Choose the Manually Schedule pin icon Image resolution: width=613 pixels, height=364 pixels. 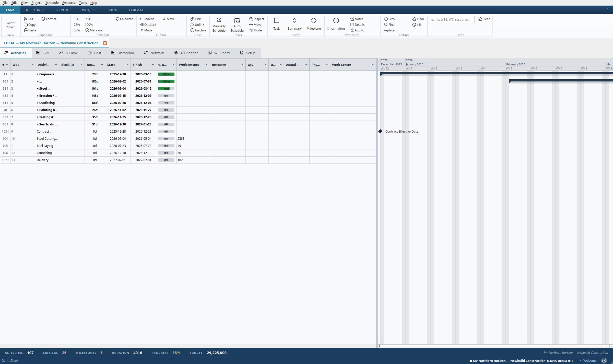(x=219, y=20)
